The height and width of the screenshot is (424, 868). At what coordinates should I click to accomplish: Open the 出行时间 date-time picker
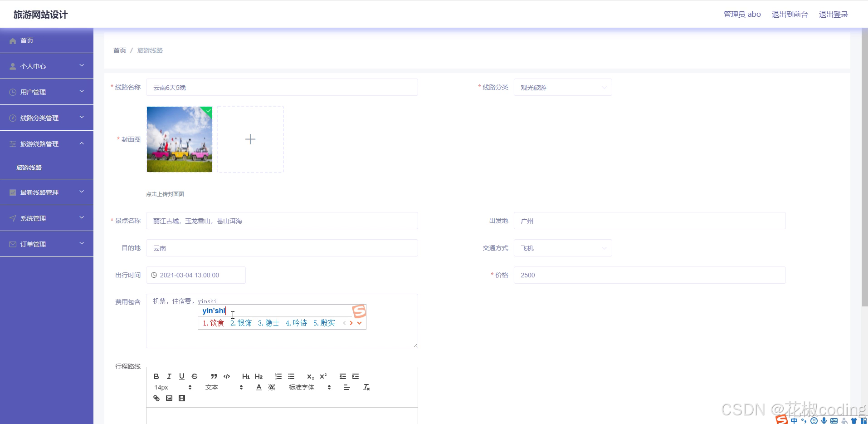[x=196, y=275]
